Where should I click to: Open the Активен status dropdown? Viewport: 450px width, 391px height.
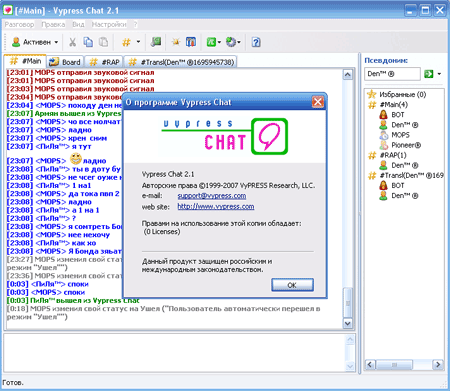(35, 42)
